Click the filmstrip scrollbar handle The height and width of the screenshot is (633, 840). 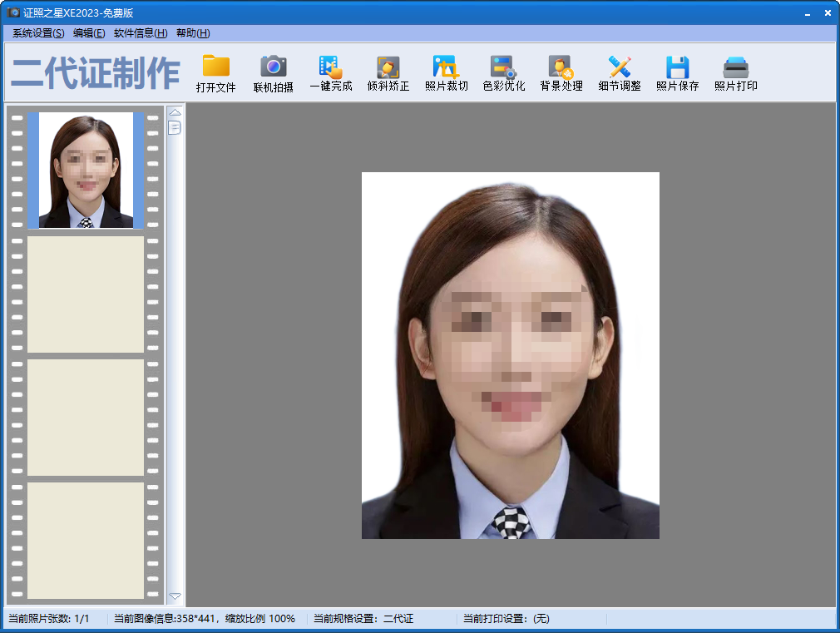coord(175,127)
